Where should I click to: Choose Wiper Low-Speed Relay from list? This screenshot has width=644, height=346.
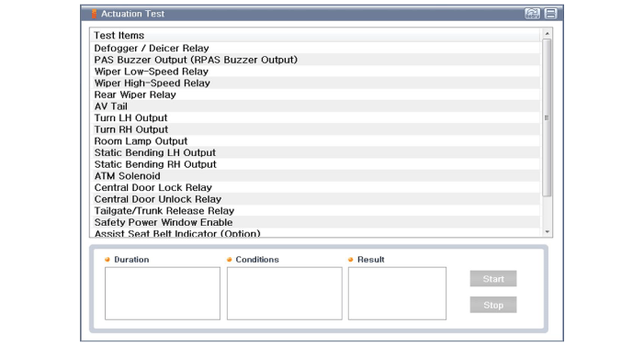[315, 72]
